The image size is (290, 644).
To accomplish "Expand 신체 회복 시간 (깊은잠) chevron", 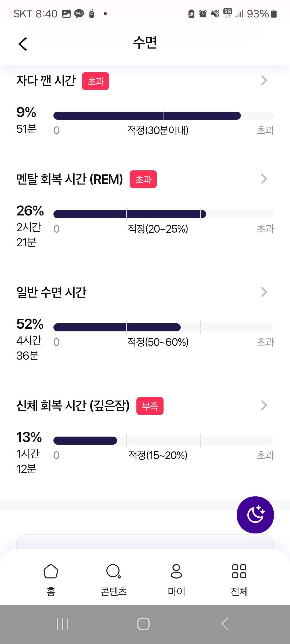I will click(x=264, y=405).
